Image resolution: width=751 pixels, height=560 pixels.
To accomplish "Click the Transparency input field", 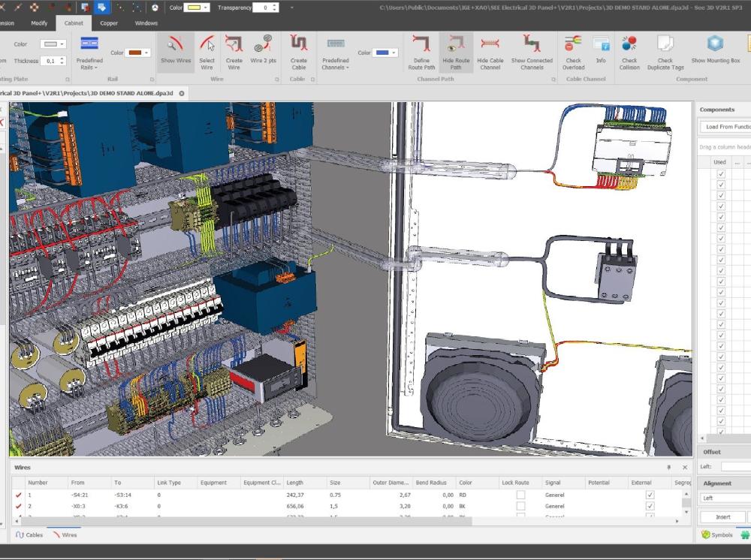I will (262, 8).
